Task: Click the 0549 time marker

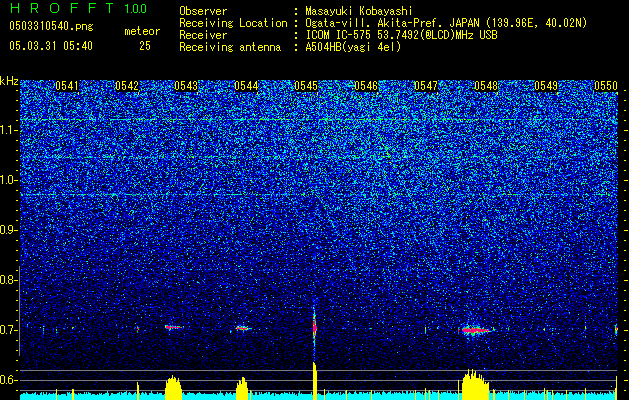Action: [x=546, y=86]
